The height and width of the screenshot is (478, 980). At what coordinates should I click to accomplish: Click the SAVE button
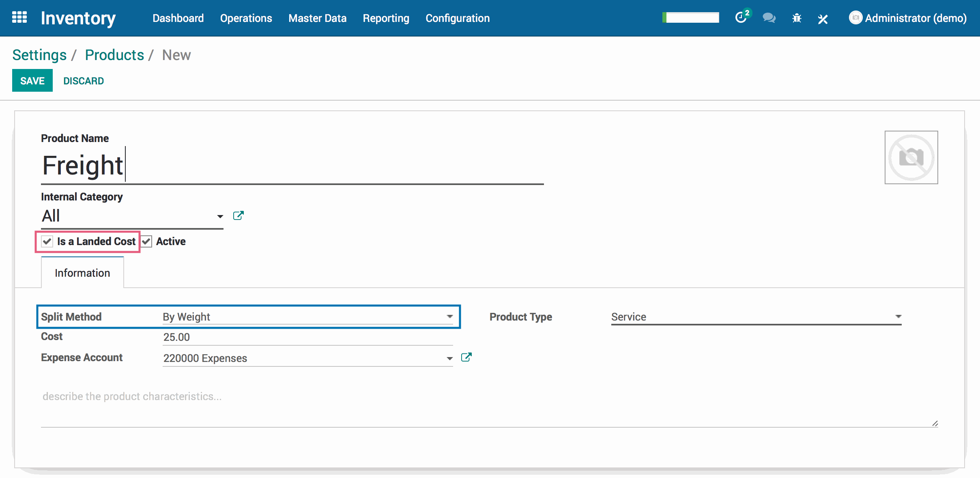32,80
